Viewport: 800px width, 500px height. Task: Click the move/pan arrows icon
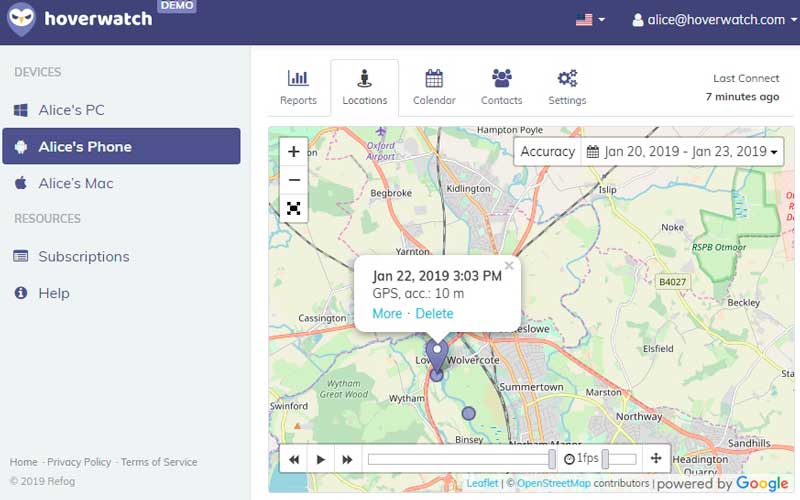pyautogui.click(x=656, y=459)
